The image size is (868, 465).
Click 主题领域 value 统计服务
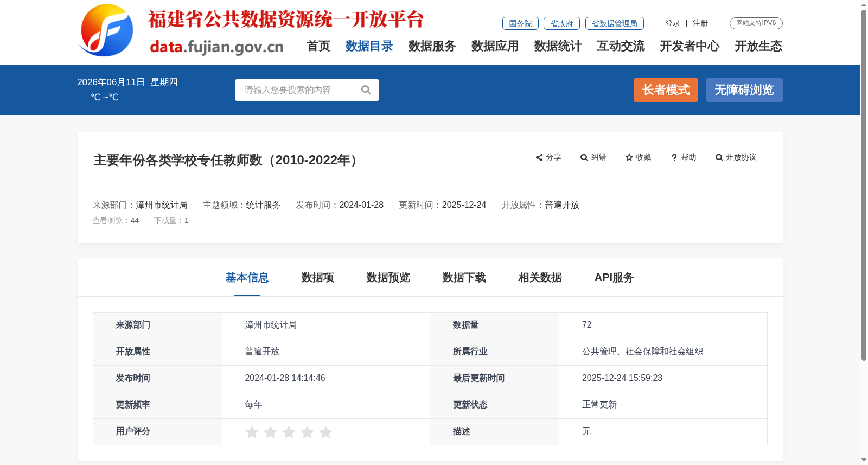(x=263, y=205)
